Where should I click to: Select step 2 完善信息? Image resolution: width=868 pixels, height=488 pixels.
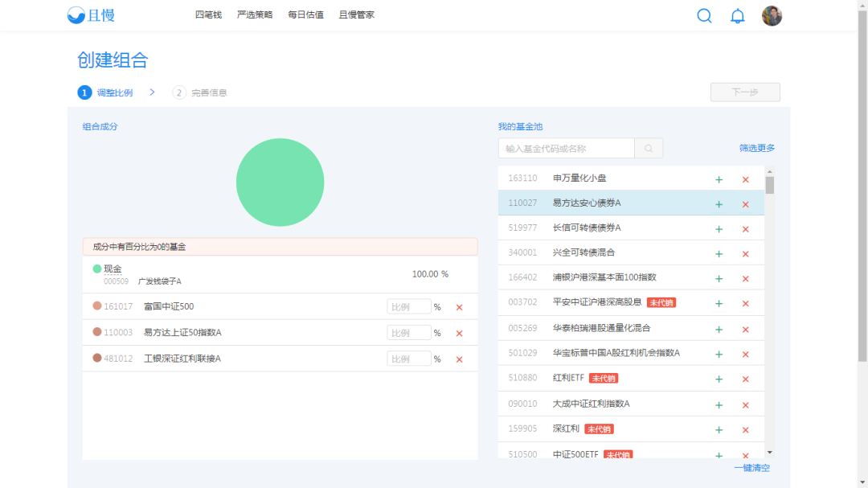pos(200,92)
